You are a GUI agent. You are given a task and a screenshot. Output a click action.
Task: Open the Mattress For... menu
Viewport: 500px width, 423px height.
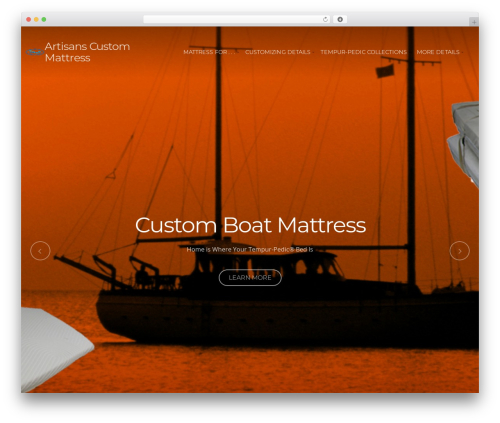pos(209,52)
